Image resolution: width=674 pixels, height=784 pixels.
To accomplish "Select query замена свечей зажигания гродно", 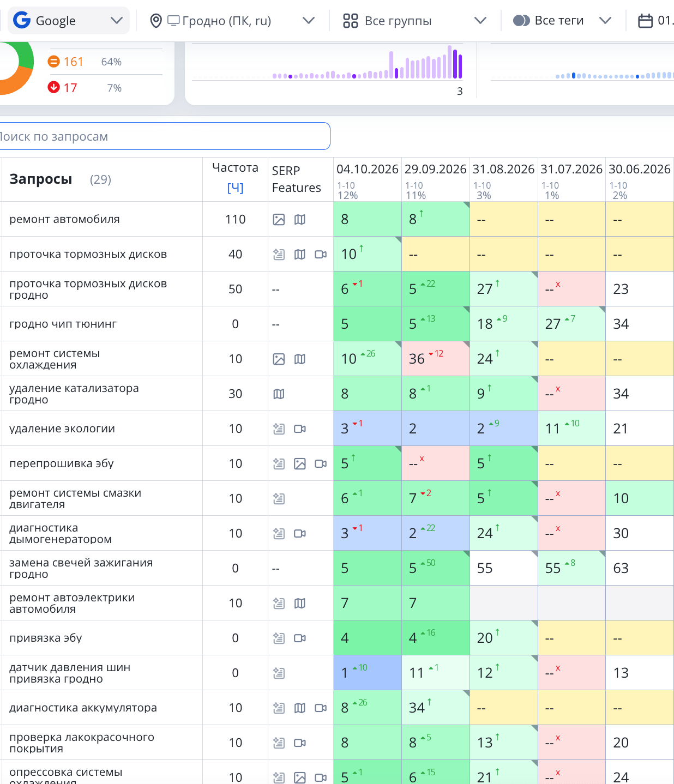I will [81, 568].
